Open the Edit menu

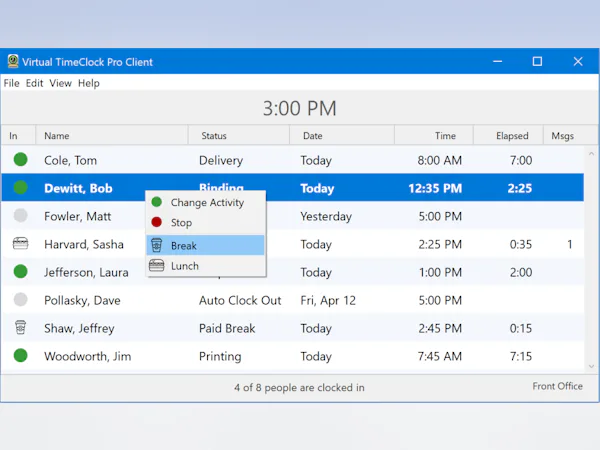[x=34, y=83]
